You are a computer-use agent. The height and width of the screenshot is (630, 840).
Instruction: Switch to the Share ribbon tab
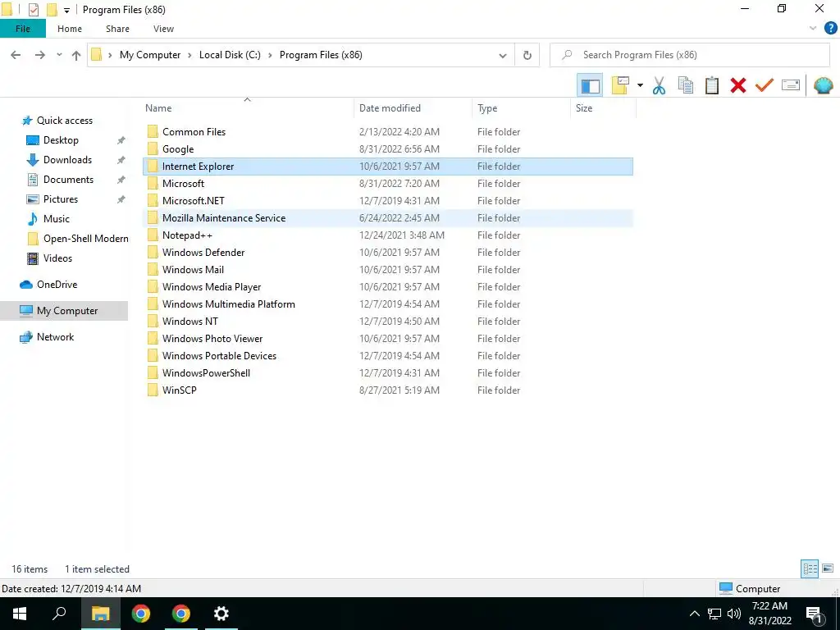point(117,29)
